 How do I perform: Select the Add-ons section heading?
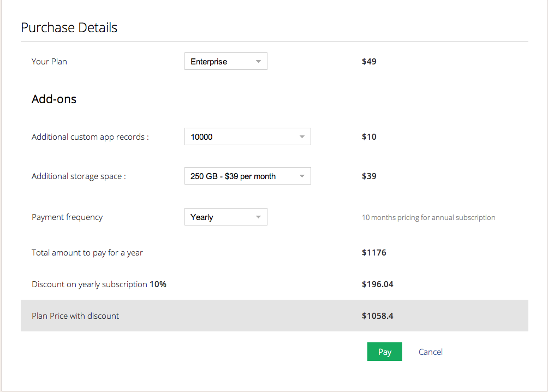(x=54, y=99)
